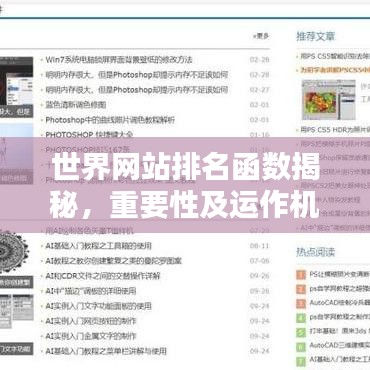
Task: Open the PHOTOSHOP 快捷键大全 article
Action: click(x=89, y=135)
